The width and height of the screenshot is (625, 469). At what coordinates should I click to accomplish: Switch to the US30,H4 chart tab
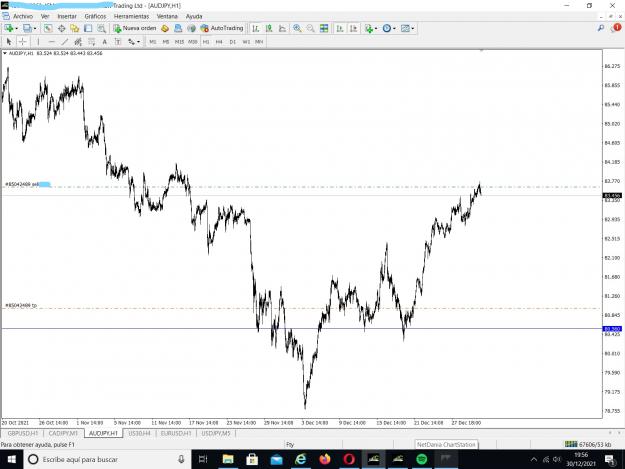point(139,433)
